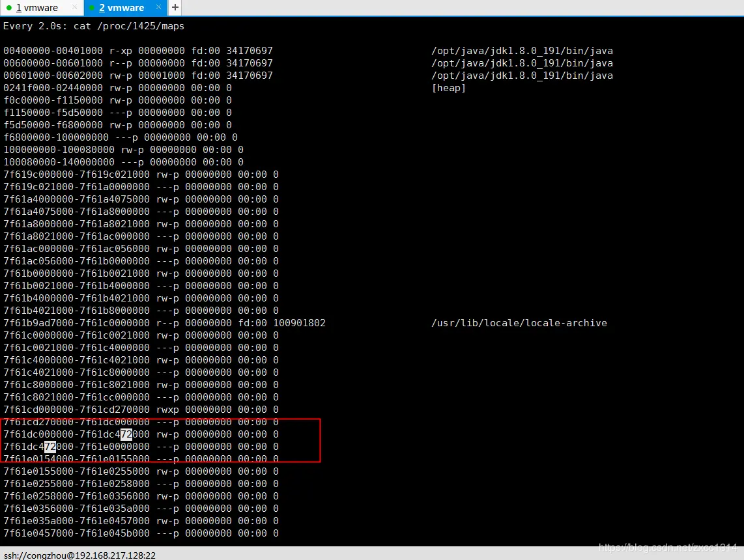Click the green status dot on the 2 vmware tab
Image resolution: width=744 pixels, height=560 pixels.
pyautogui.click(x=92, y=8)
